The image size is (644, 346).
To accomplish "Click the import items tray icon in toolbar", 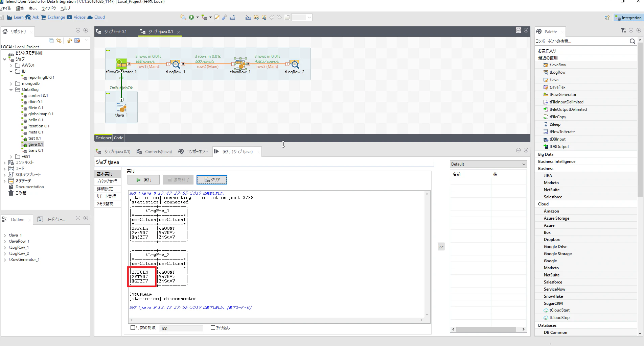I will point(248,17).
